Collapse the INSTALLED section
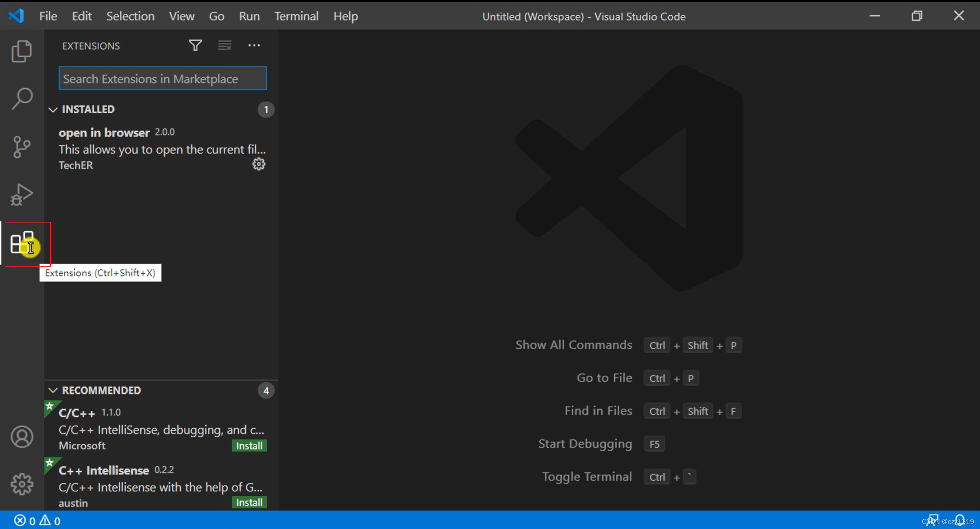 pos(53,110)
